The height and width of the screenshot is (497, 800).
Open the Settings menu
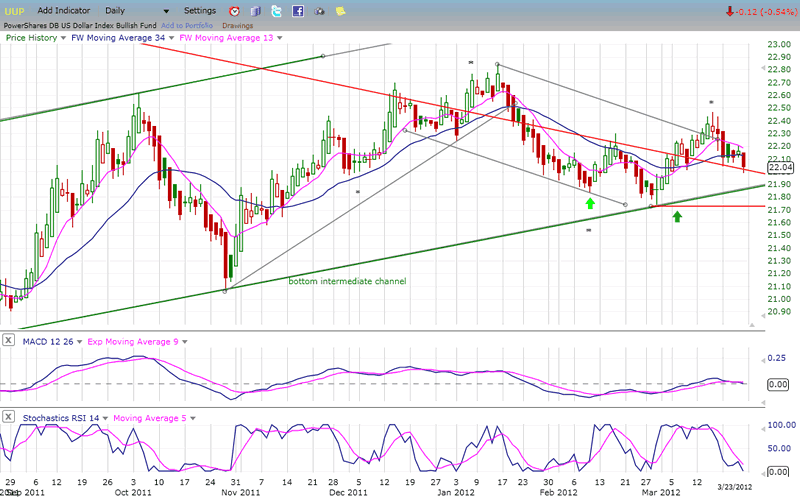199,10
